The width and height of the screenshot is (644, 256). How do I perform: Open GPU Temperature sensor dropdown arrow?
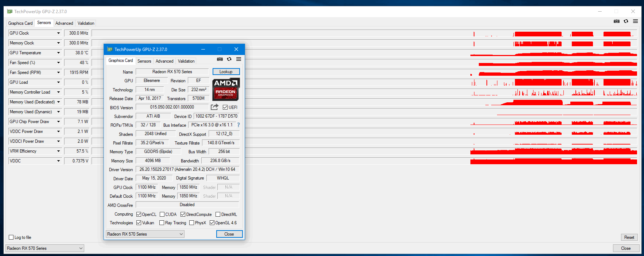click(58, 53)
